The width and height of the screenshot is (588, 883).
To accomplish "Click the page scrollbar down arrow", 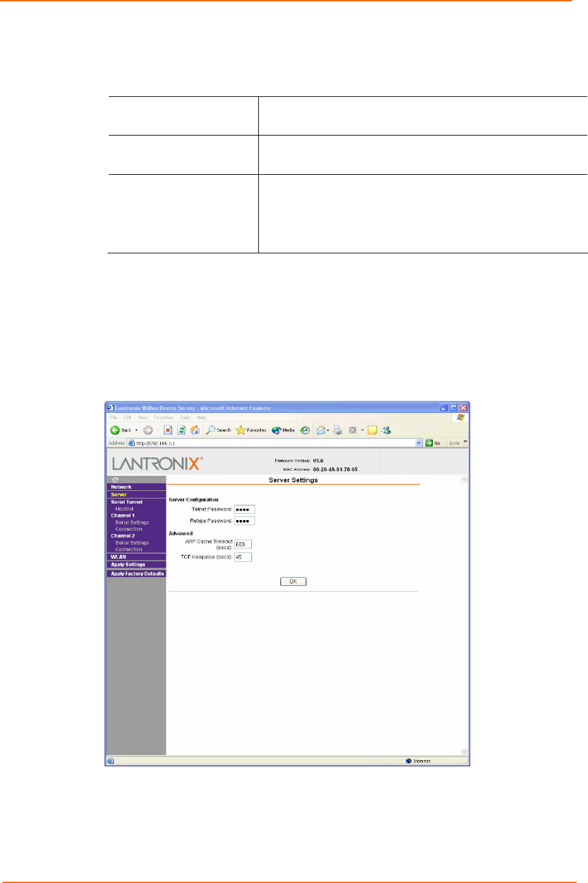I will tap(465, 752).
